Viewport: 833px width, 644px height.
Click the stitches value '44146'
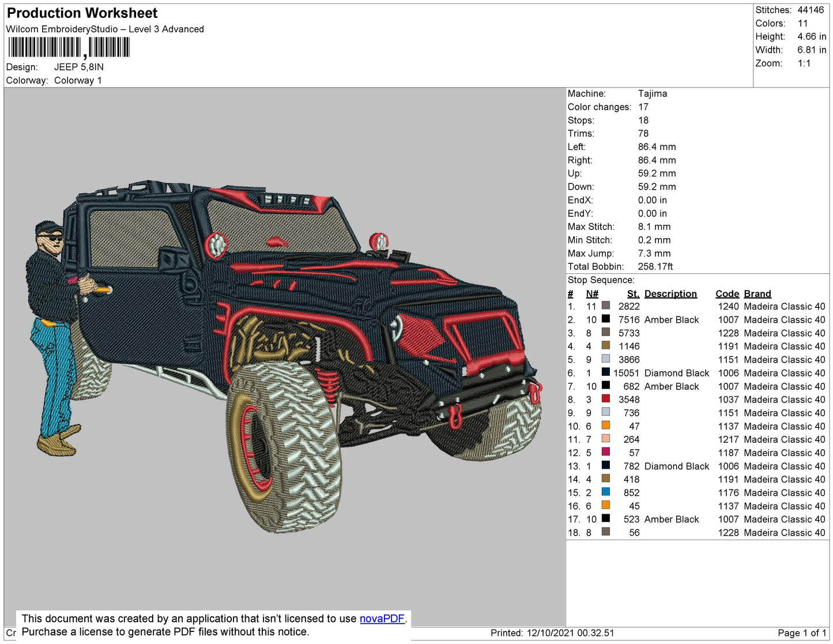coord(811,10)
